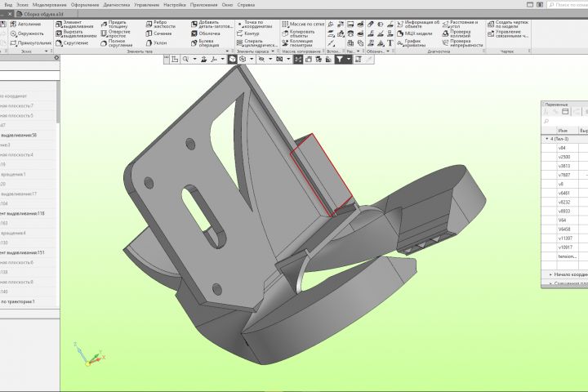Select variable v2500 row
Viewport: 588px width, 392px height.
[x=565, y=157]
